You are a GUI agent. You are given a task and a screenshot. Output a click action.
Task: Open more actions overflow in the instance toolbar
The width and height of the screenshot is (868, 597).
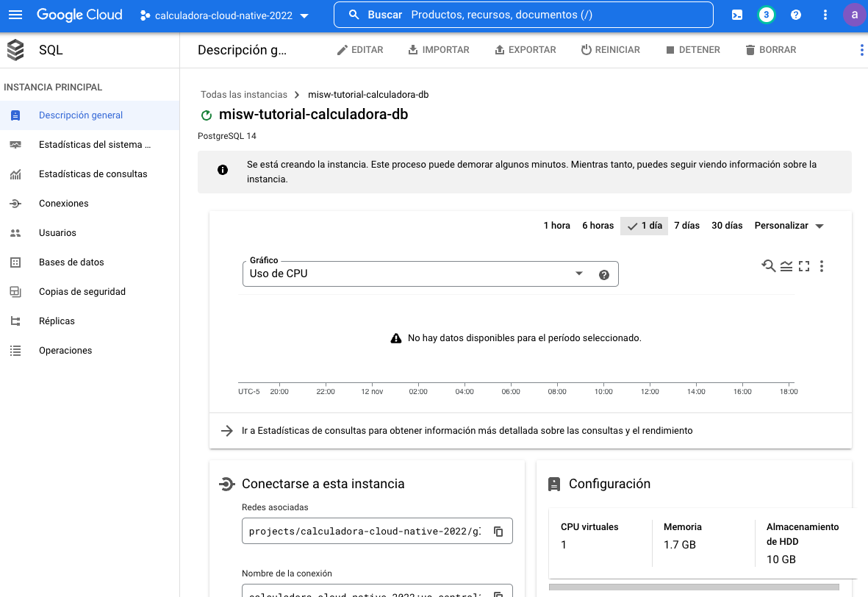(861, 50)
